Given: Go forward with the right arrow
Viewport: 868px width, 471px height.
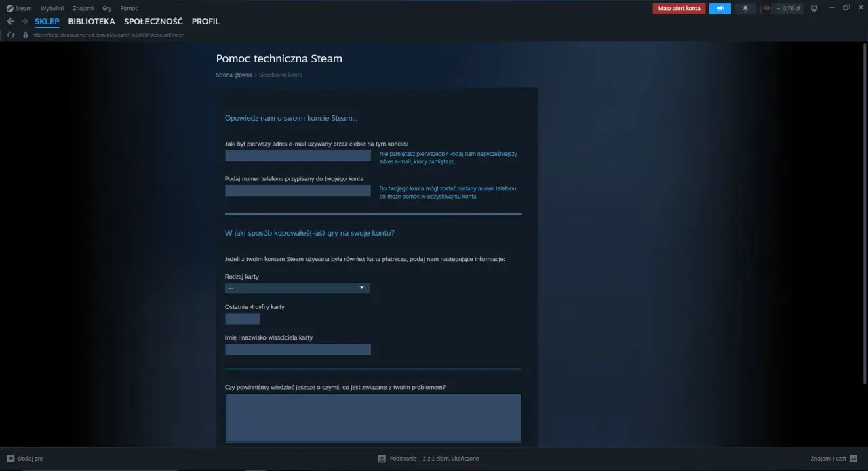Looking at the screenshot, I should click(24, 22).
